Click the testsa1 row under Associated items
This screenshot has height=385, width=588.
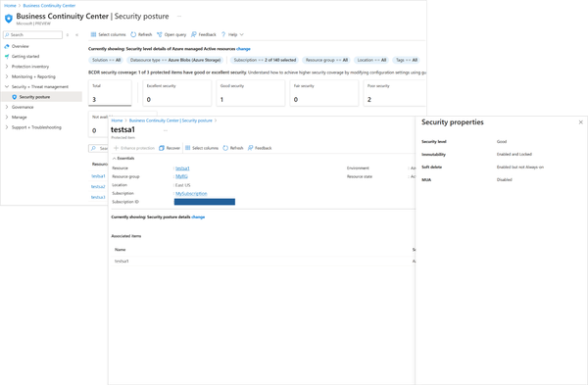[x=264, y=262]
